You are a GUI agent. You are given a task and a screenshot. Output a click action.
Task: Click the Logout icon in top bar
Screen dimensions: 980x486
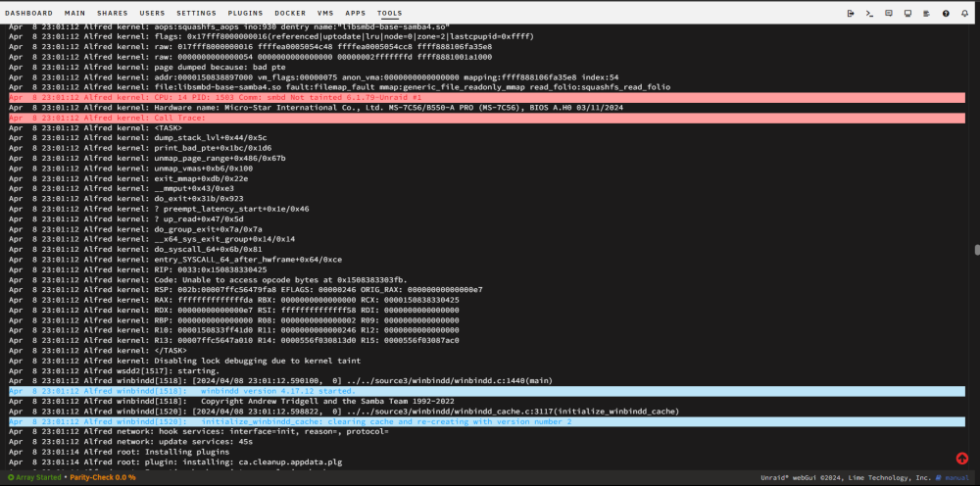coord(850,13)
